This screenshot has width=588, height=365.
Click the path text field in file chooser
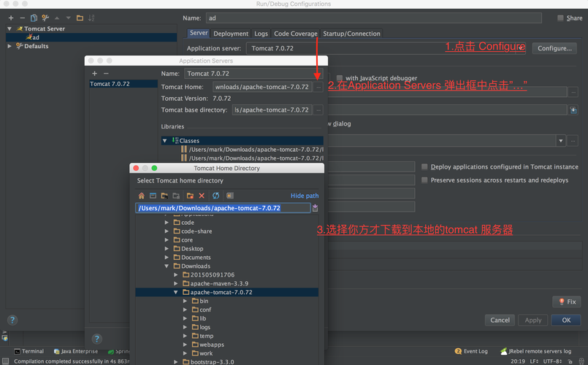tap(223, 208)
